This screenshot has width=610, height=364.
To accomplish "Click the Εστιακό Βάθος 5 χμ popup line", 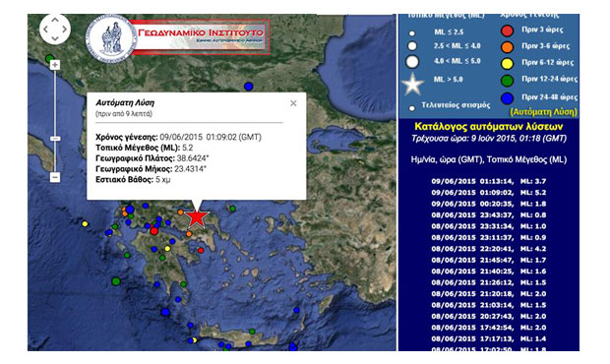I will coord(133,180).
